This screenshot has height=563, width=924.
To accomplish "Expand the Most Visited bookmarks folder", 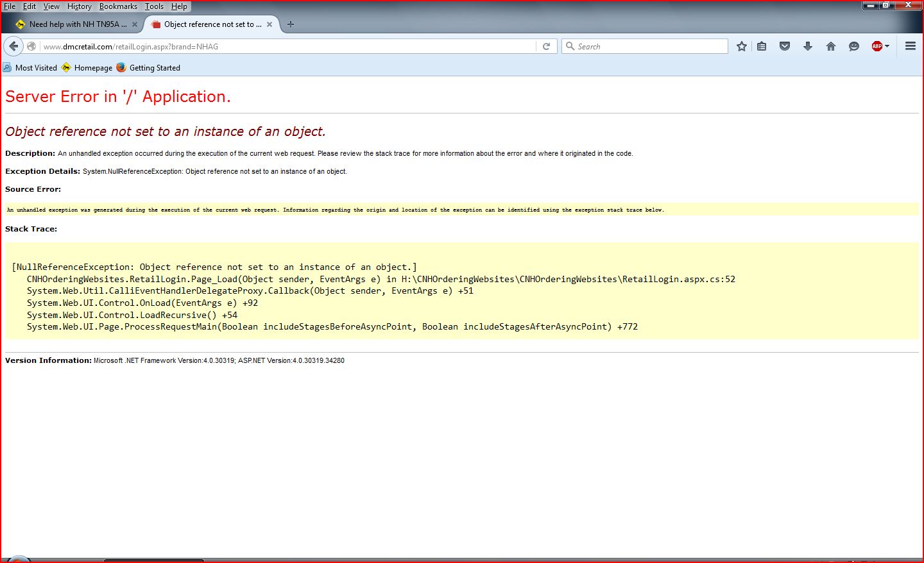I will 30,68.
